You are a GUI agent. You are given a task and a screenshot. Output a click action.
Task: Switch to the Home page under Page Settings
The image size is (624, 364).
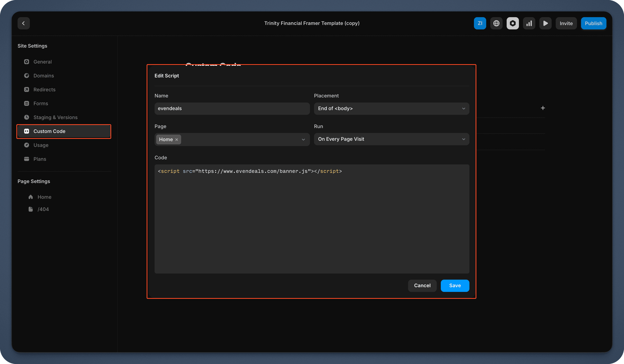[x=44, y=197]
